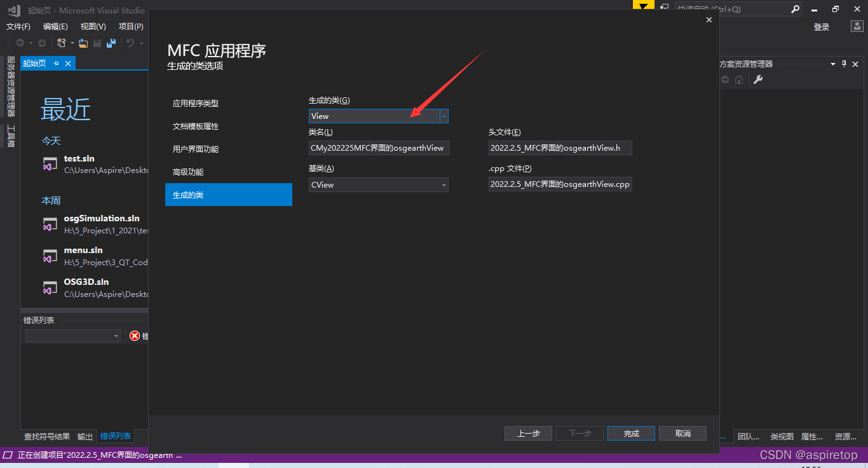Switch to the 查找符号结果 tab
The image size is (868, 468).
(x=47, y=436)
